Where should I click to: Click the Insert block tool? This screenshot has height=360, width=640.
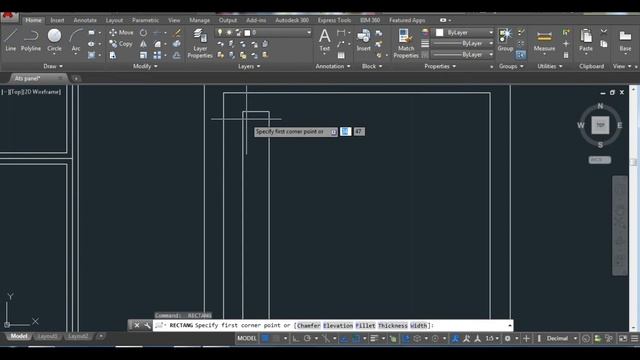tap(363, 40)
